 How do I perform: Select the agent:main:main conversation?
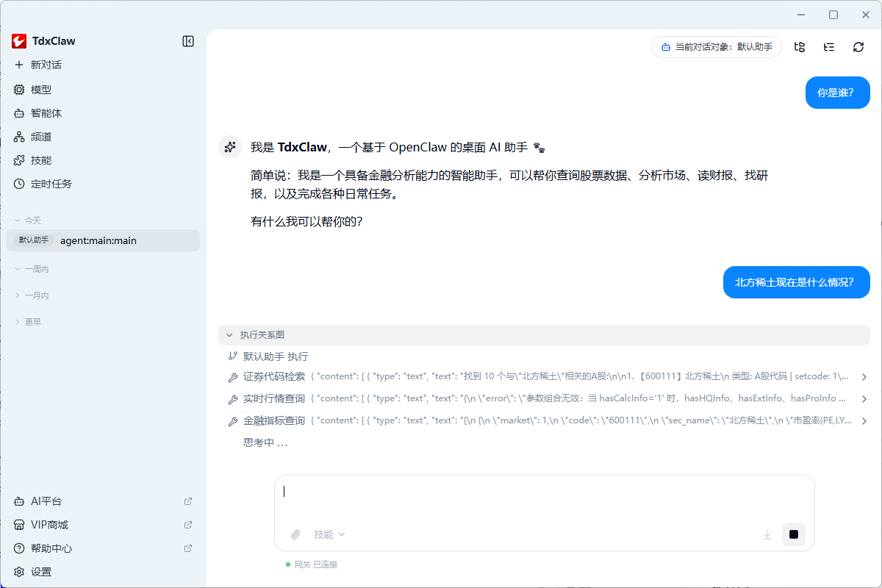[103, 240]
